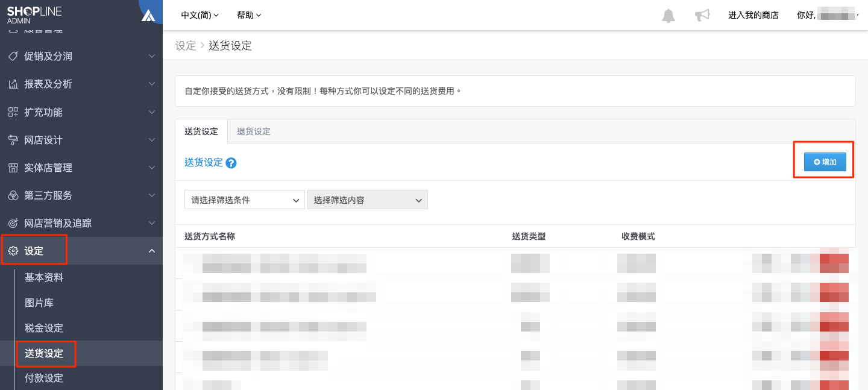Expand the 报表及分析 menu chevron
The width and height of the screenshot is (868, 390).
152,84
